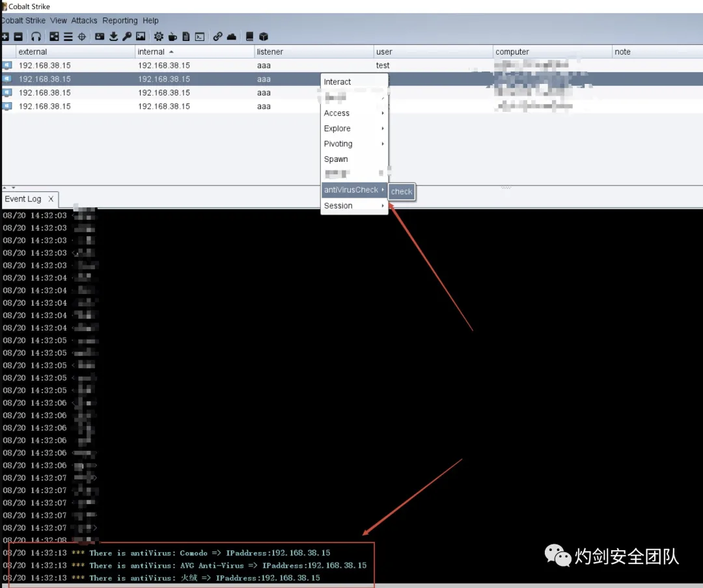Click the small up arrow on the pane divider
703x588 pixels.
tap(5, 188)
